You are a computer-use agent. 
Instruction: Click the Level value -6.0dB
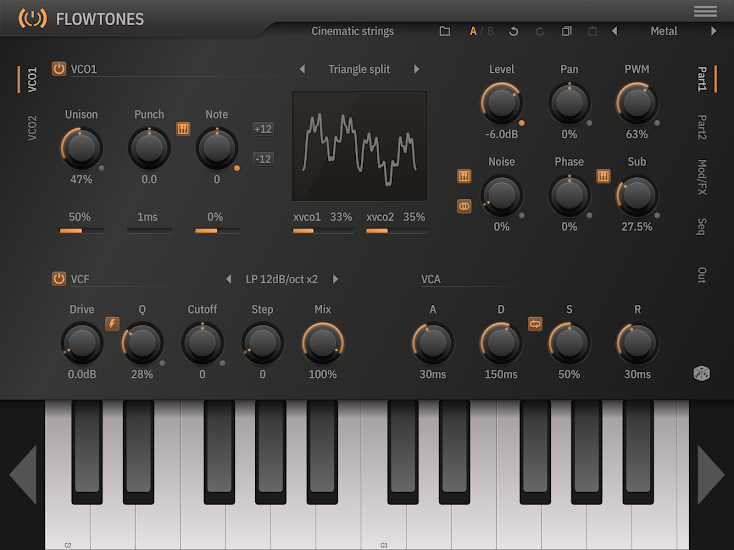pyautogui.click(x=501, y=134)
